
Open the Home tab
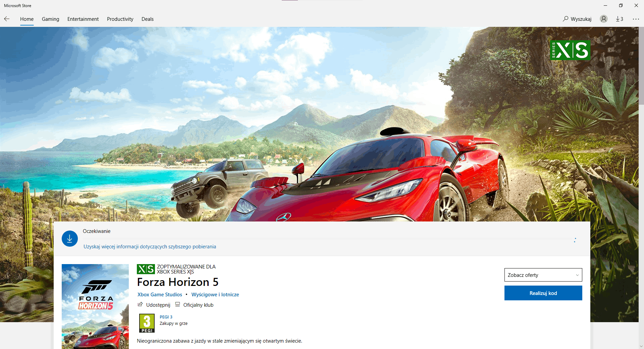[x=27, y=19]
